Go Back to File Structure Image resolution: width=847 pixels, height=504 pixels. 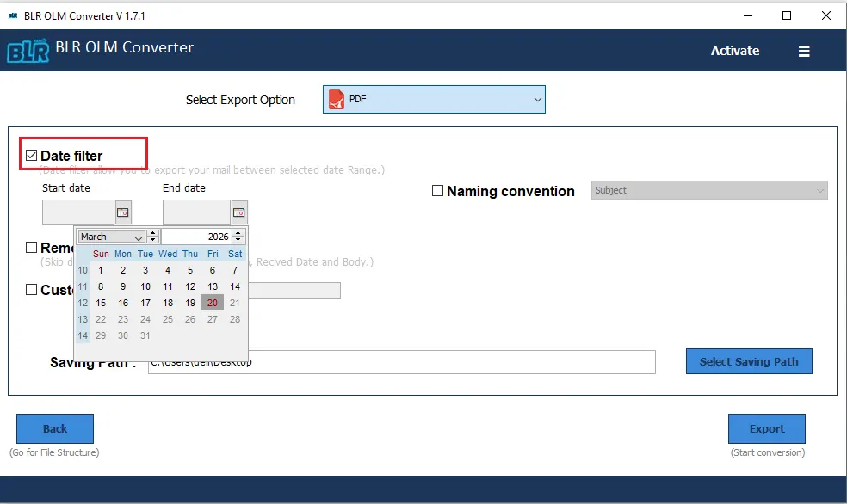55,428
